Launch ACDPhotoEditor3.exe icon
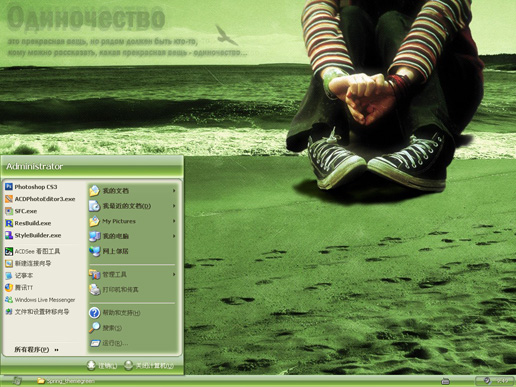Screen dimensions: 516x387 pyautogui.click(x=9, y=199)
